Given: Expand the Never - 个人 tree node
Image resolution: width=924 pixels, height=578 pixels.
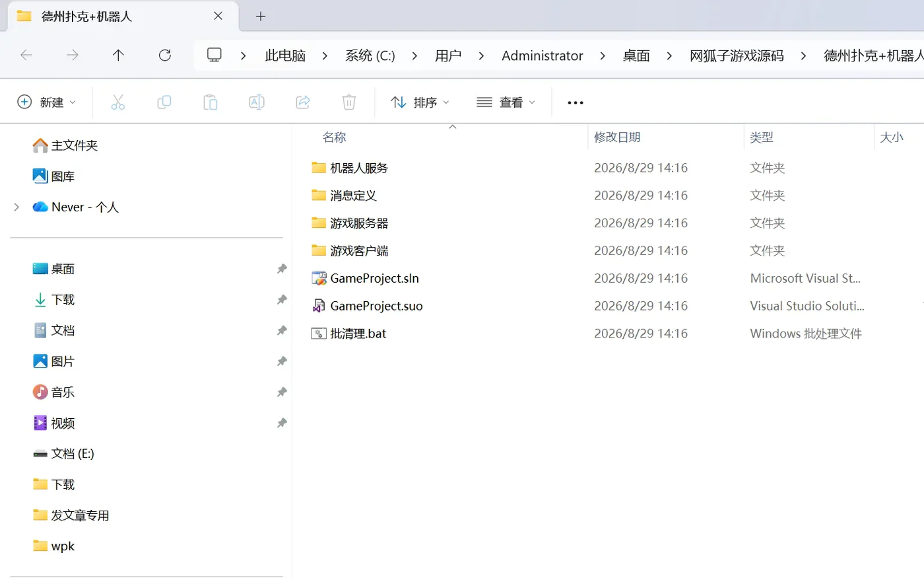Looking at the screenshot, I should pyautogui.click(x=16, y=207).
